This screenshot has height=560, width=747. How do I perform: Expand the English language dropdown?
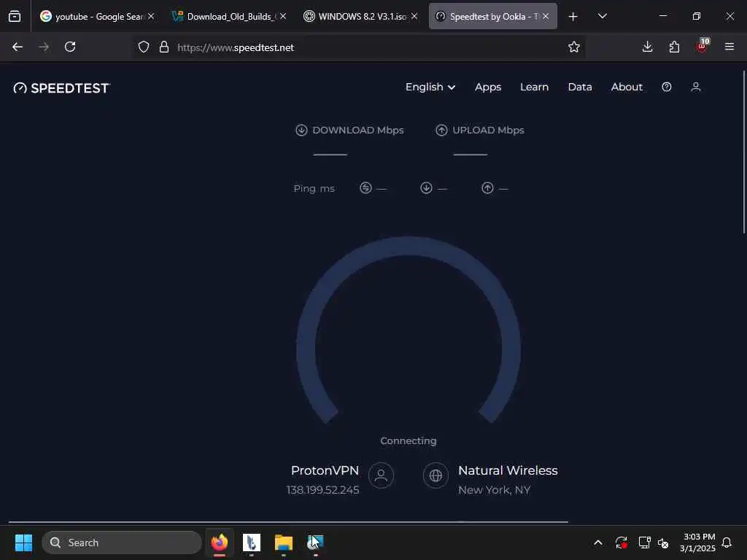click(430, 87)
